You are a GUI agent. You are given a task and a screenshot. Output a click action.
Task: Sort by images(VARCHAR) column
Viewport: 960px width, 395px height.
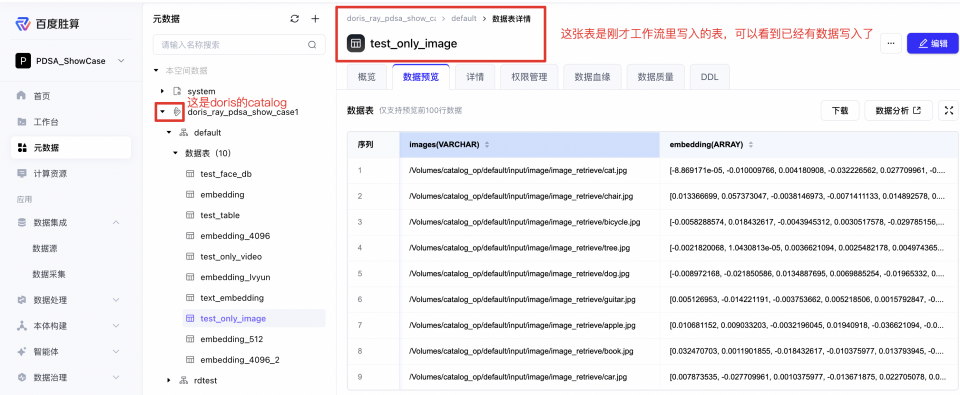coord(487,145)
